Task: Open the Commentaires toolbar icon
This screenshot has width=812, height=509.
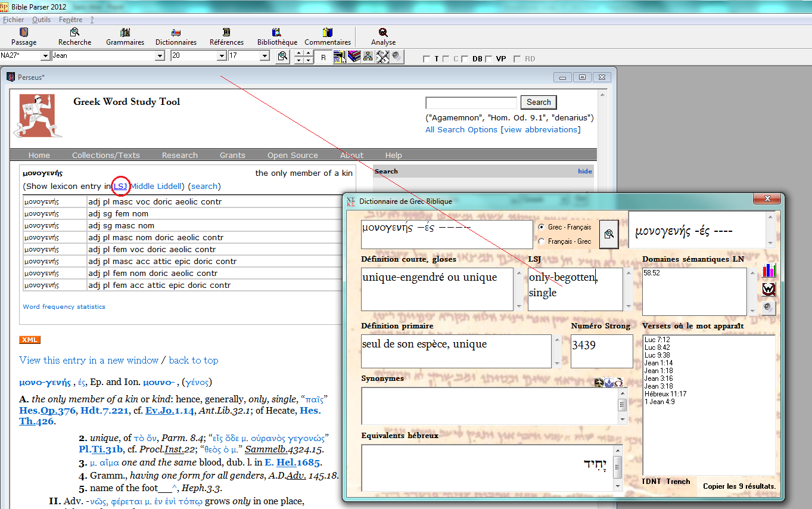Action: point(328,36)
